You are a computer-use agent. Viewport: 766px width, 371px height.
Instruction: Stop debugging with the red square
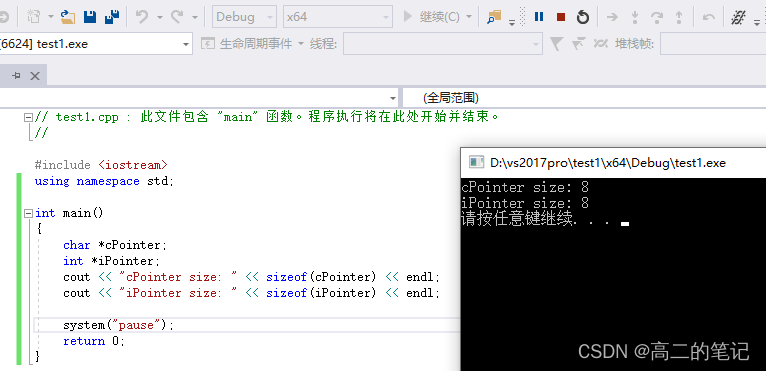point(561,17)
